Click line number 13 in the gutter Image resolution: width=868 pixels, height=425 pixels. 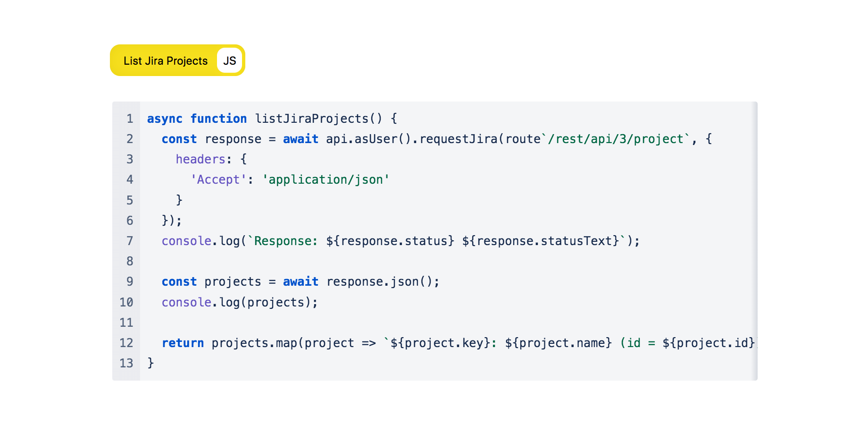pyautogui.click(x=126, y=363)
